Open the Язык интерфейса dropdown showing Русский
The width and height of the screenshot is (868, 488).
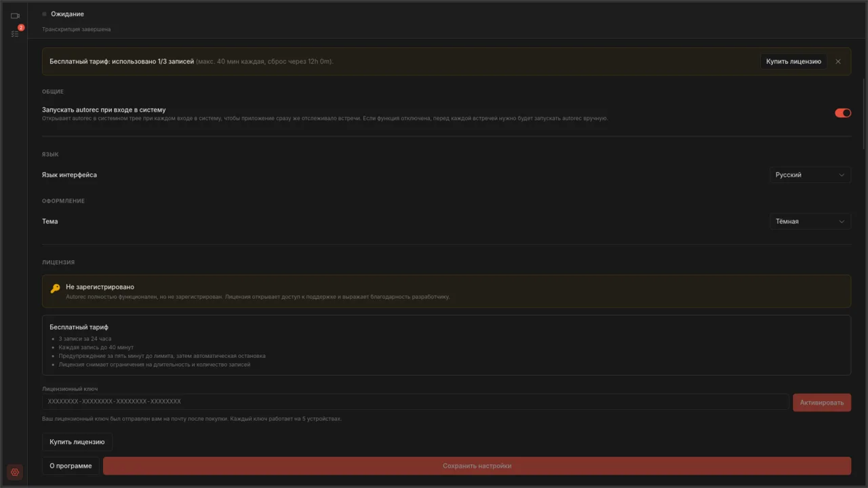pos(810,175)
